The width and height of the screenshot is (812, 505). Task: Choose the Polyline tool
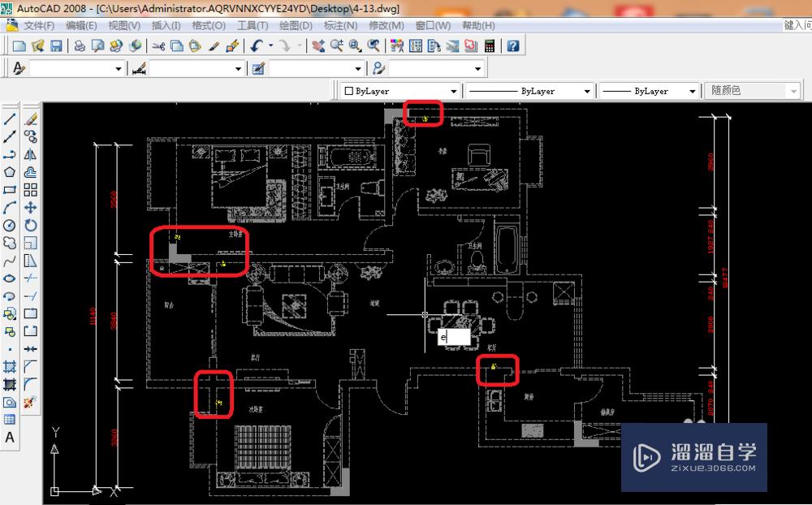(10, 154)
